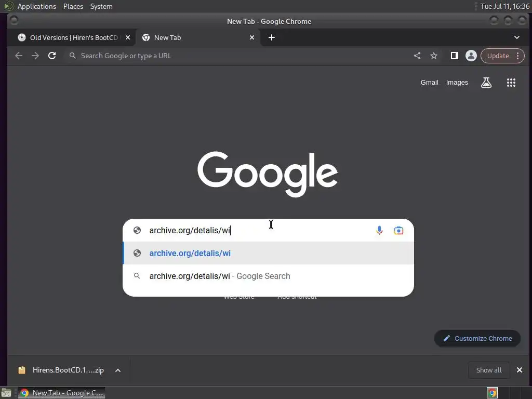Open Images link
Viewport: 532px width, 399px height.
point(457,83)
